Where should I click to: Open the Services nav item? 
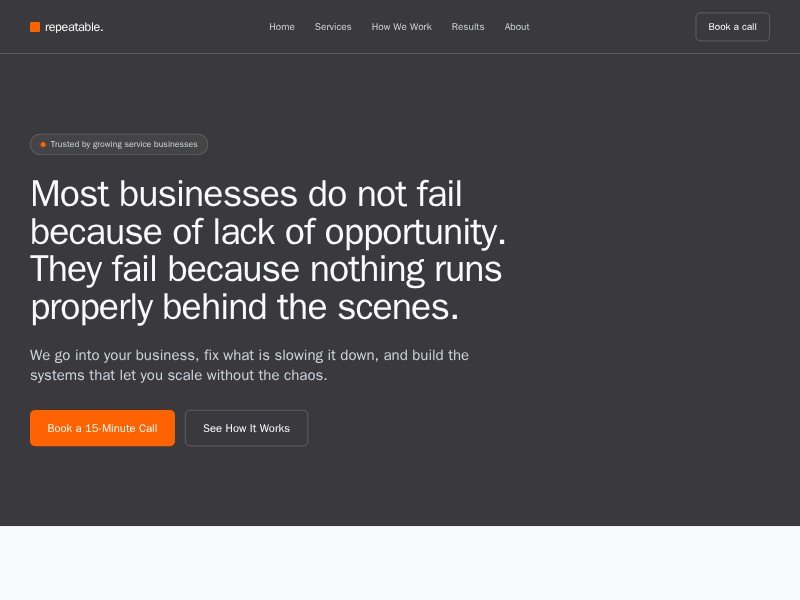[333, 27]
